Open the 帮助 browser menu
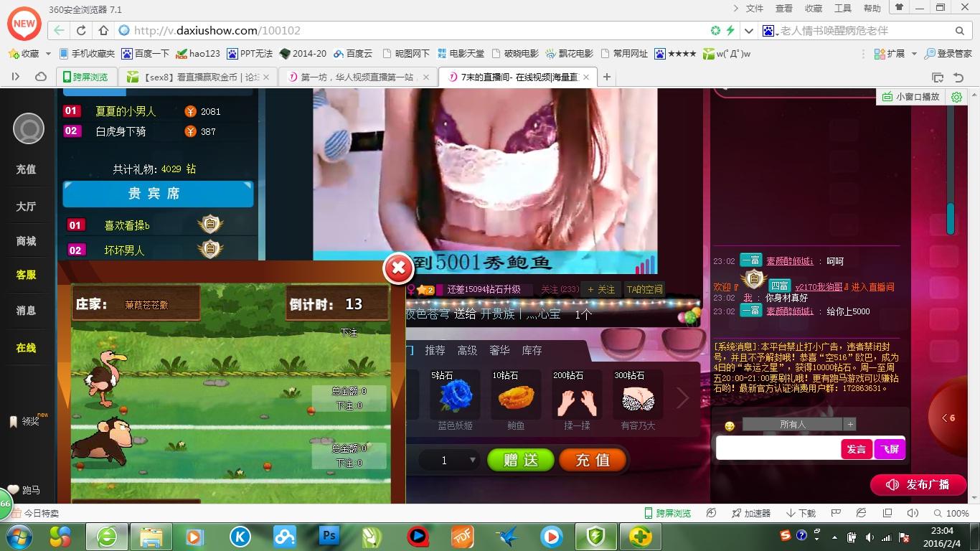Image resolution: width=980 pixels, height=551 pixels. [x=872, y=8]
